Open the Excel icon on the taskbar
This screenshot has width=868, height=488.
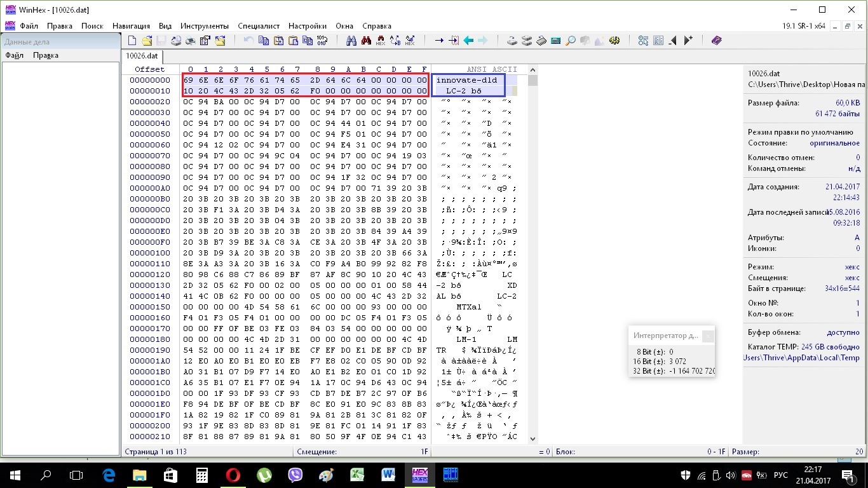point(357,474)
